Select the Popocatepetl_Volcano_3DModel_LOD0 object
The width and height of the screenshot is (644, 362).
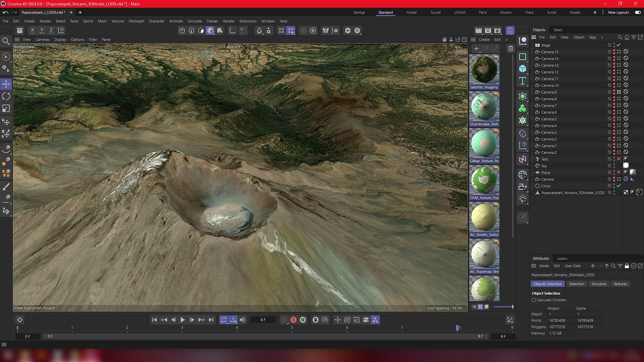click(573, 193)
